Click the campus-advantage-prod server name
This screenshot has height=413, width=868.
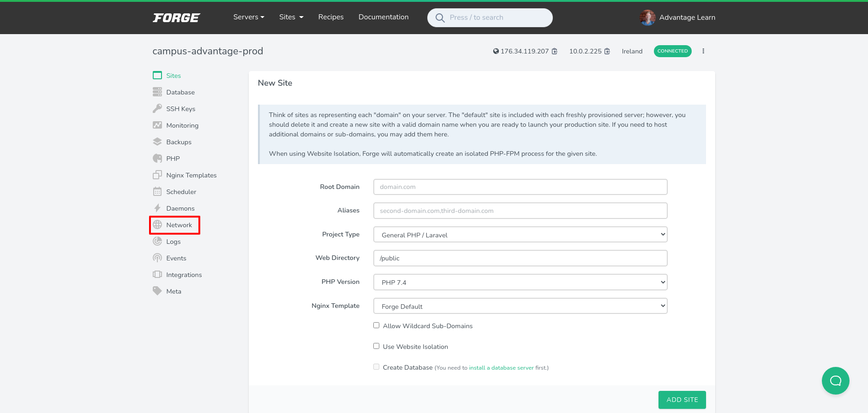(208, 51)
